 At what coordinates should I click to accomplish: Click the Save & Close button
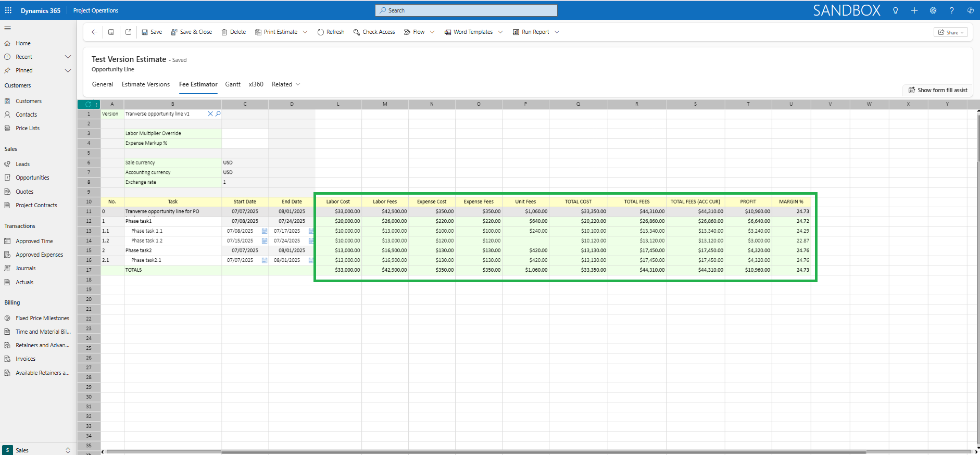192,32
